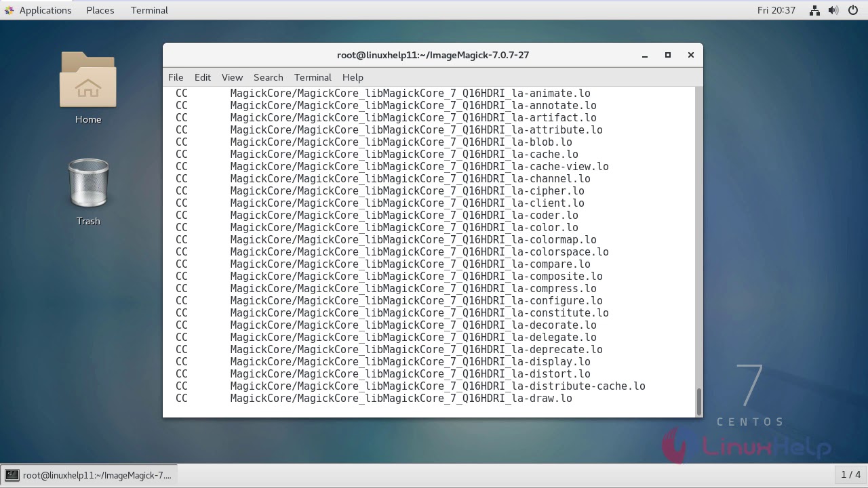Click the line ending in la-coder.lo
868x488 pixels.
pos(377,216)
